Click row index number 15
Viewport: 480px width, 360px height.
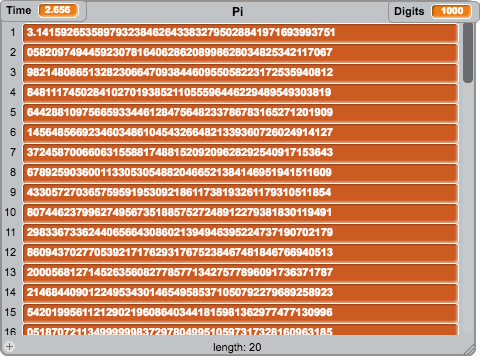10,312
